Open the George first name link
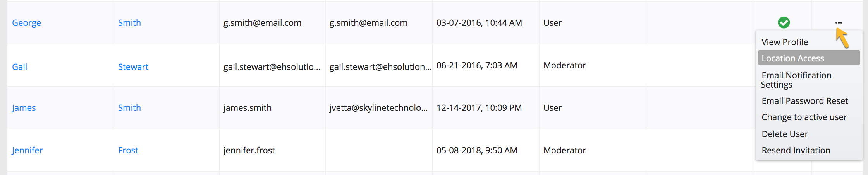The height and width of the screenshot is (175, 868). click(x=26, y=23)
